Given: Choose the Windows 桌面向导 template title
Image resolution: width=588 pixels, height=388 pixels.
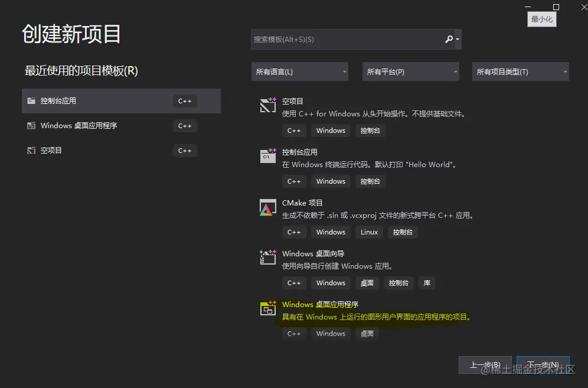Looking at the screenshot, I should [x=313, y=254].
